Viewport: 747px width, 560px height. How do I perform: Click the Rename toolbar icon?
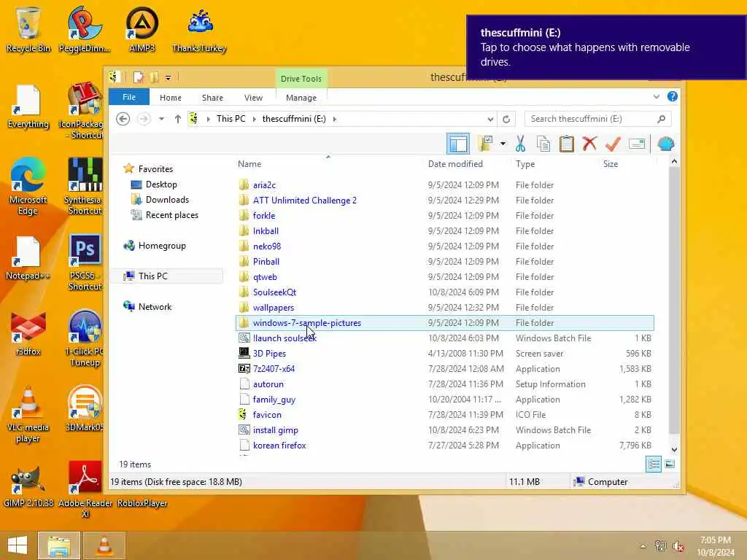[637, 144]
